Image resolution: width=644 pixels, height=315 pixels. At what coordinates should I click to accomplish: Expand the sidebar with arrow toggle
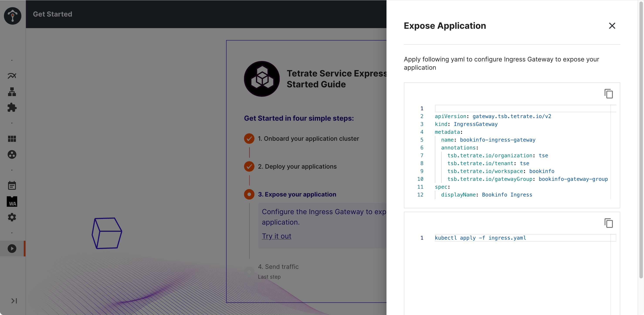[x=14, y=301]
